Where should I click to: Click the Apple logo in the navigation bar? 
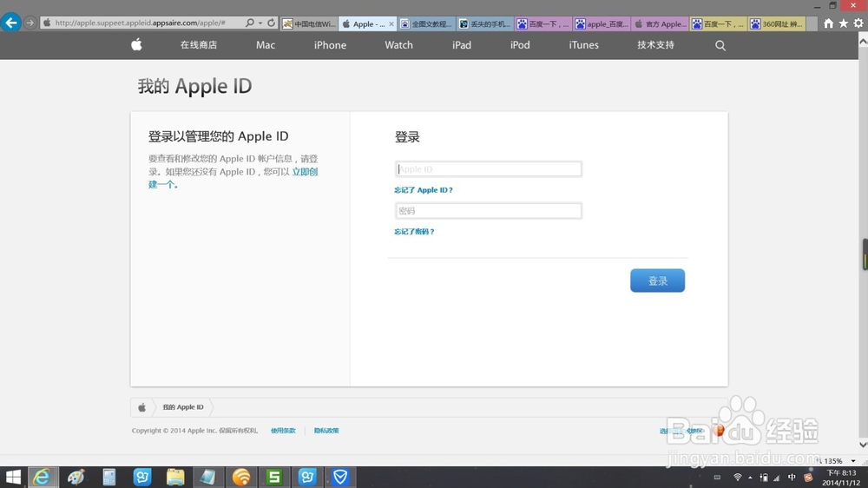[x=137, y=45]
